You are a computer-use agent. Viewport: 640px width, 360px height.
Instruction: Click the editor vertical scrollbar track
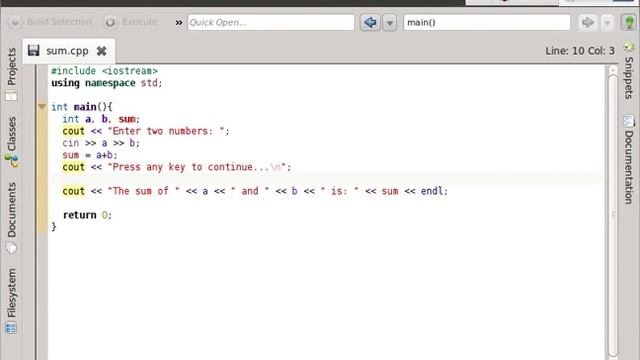pos(613,214)
